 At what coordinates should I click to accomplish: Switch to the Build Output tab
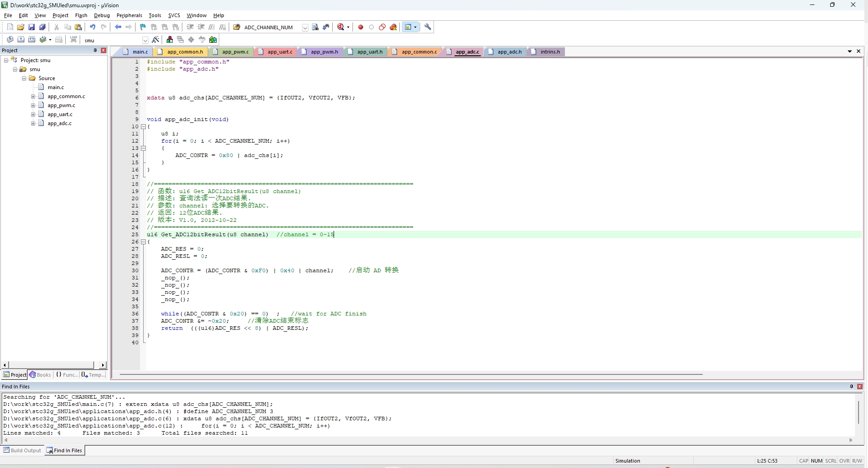pyautogui.click(x=22, y=450)
